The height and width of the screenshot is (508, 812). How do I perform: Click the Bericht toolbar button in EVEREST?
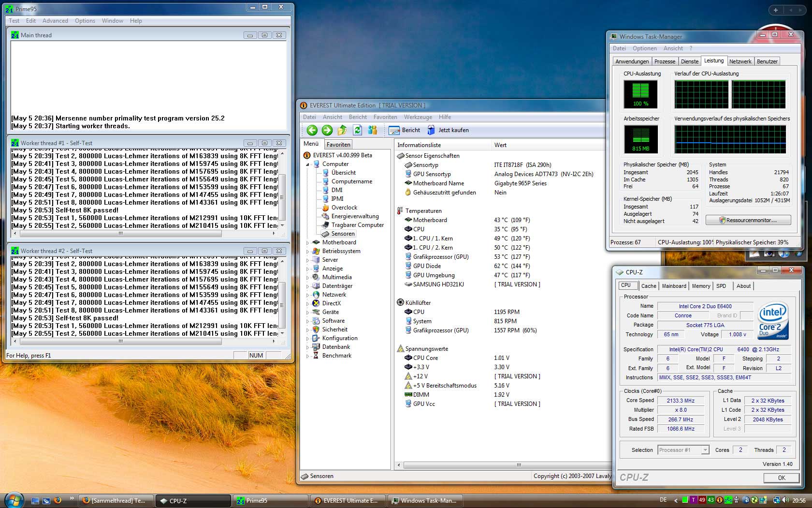[405, 130]
